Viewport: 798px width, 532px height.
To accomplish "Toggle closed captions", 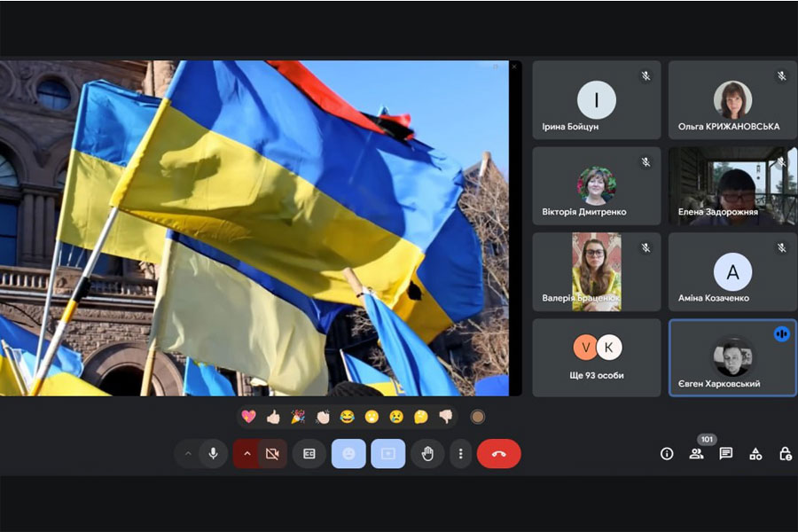I will (x=309, y=453).
